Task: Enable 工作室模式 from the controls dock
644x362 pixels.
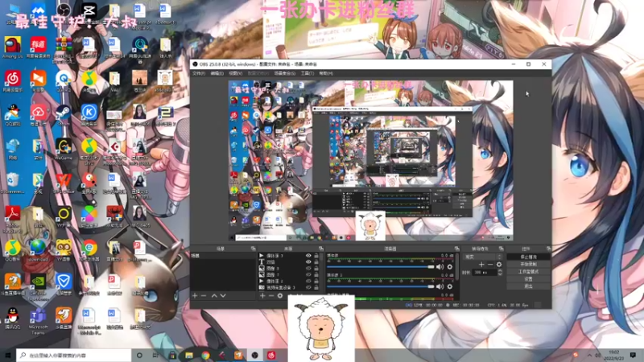Action: pos(528,272)
